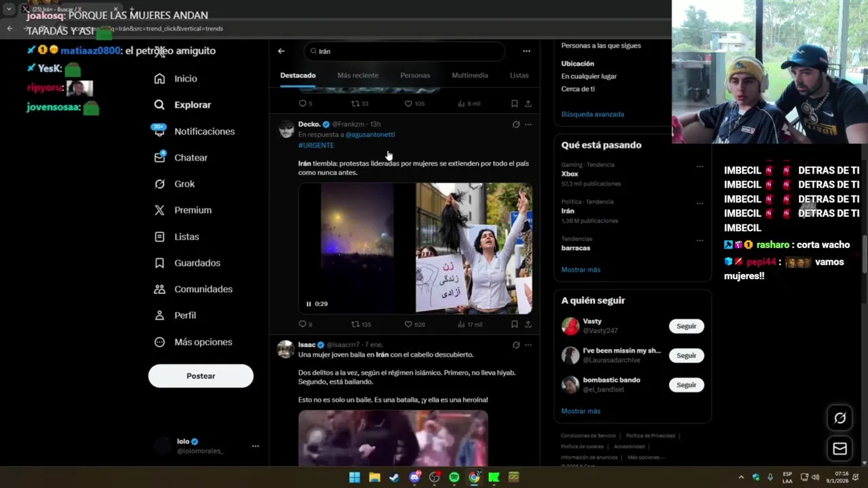The height and width of the screenshot is (488, 868).
Task: Follow I've been missin my sh... account
Action: [x=686, y=355]
